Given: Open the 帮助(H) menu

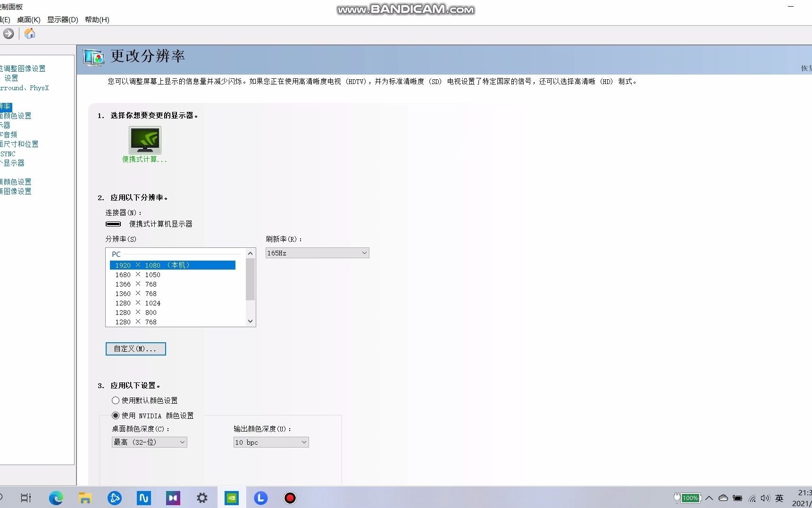Looking at the screenshot, I should 97,19.
